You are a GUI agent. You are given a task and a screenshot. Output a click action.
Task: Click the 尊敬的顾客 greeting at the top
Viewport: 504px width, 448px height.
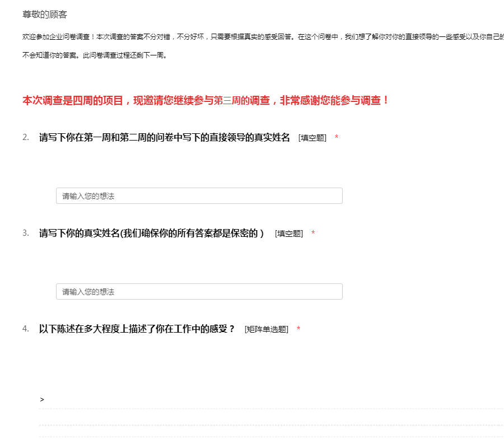[45, 15]
